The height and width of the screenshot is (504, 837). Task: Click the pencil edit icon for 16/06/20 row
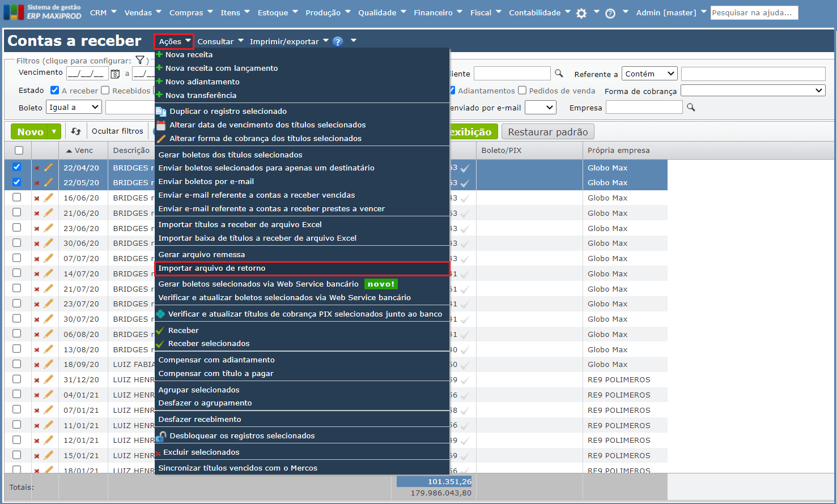click(x=48, y=198)
